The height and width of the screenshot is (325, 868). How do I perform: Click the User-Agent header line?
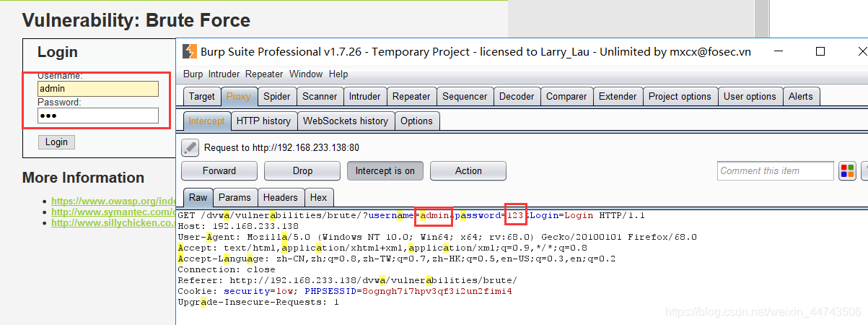tap(437, 237)
